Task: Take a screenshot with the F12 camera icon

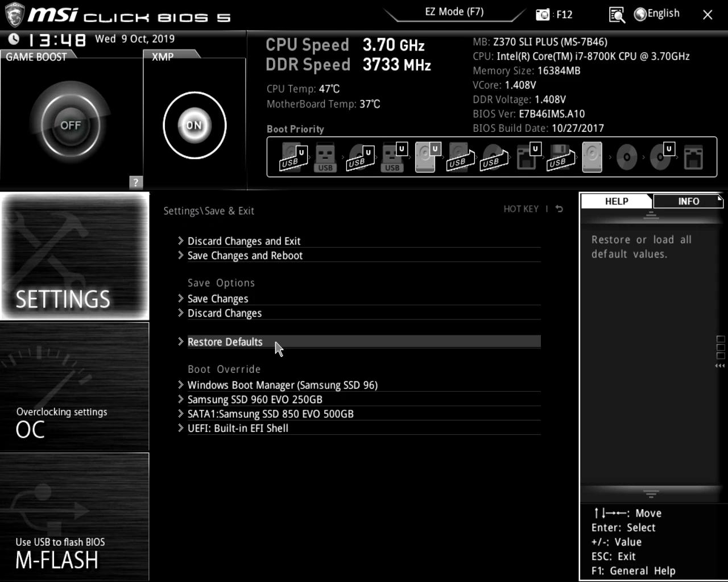Action: tap(543, 15)
